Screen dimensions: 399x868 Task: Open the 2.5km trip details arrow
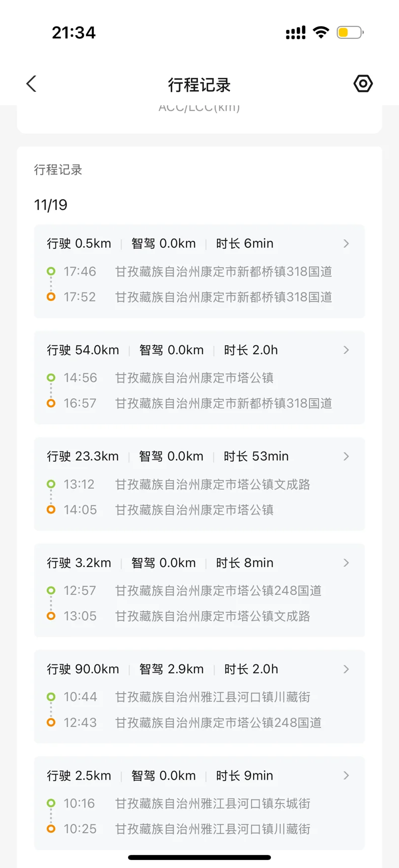(x=346, y=776)
